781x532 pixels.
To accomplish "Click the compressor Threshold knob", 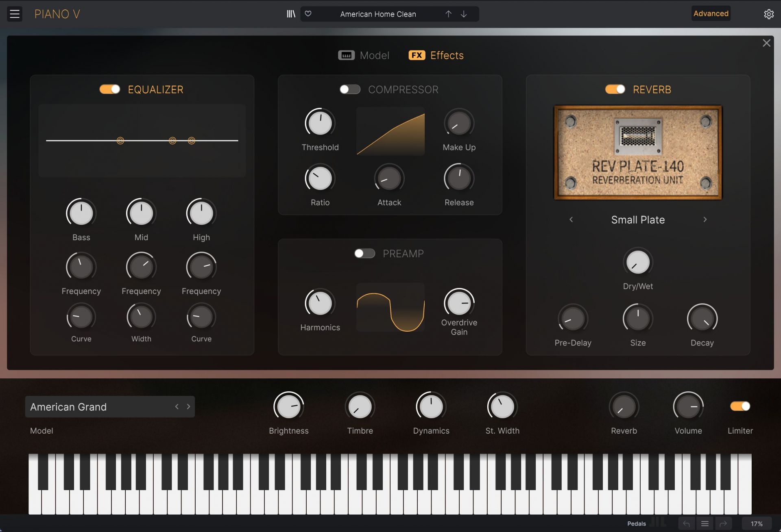I will coord(320,123).
